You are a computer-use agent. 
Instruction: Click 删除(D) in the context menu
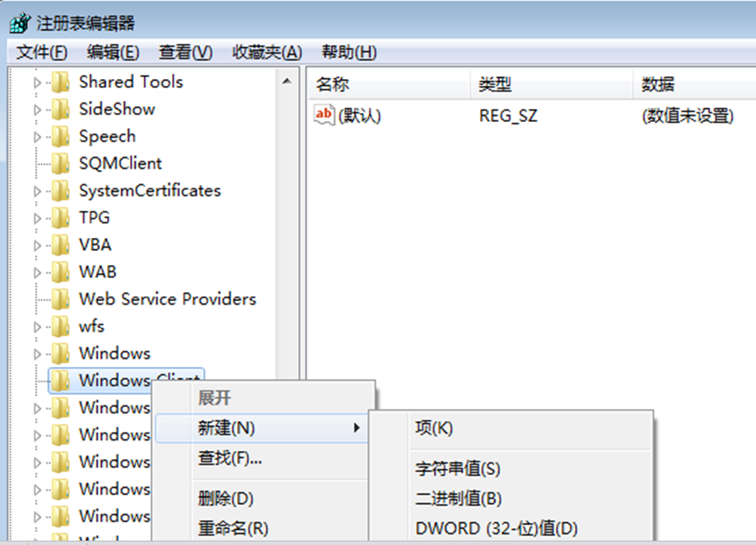[x=226, y=498]
